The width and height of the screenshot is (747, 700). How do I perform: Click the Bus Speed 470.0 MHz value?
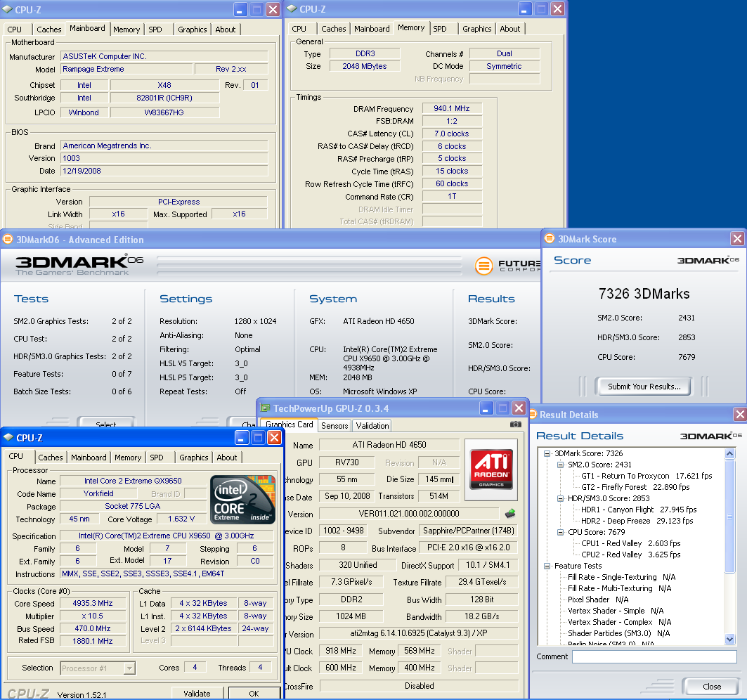coord(93,628)
